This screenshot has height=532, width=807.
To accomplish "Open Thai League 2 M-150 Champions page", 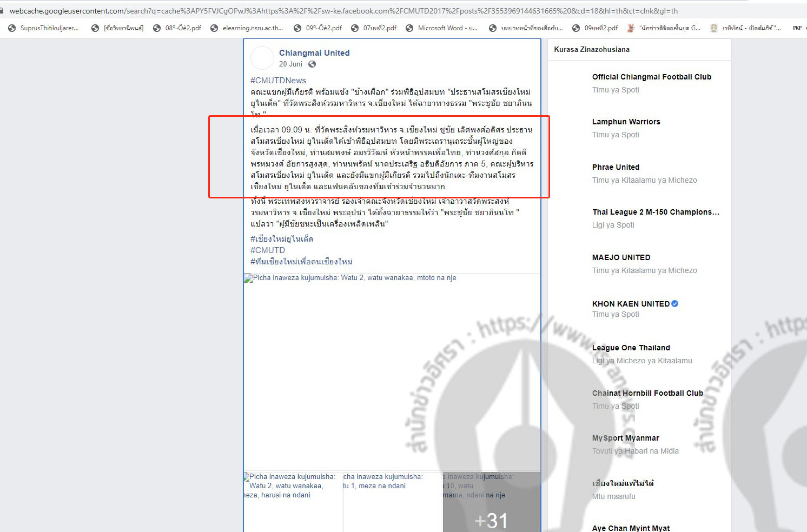I will [656, 212].
